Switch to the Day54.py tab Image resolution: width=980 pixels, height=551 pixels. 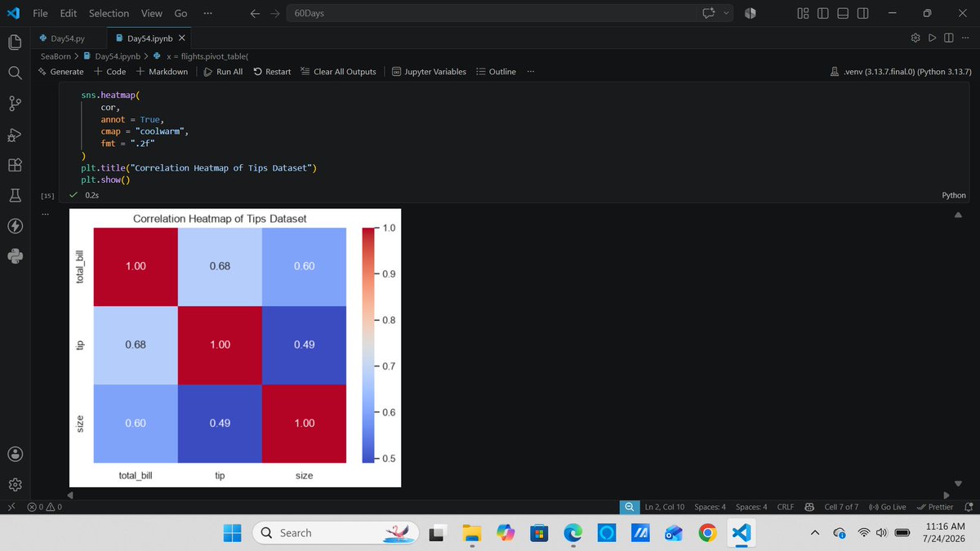coord(68,38)
